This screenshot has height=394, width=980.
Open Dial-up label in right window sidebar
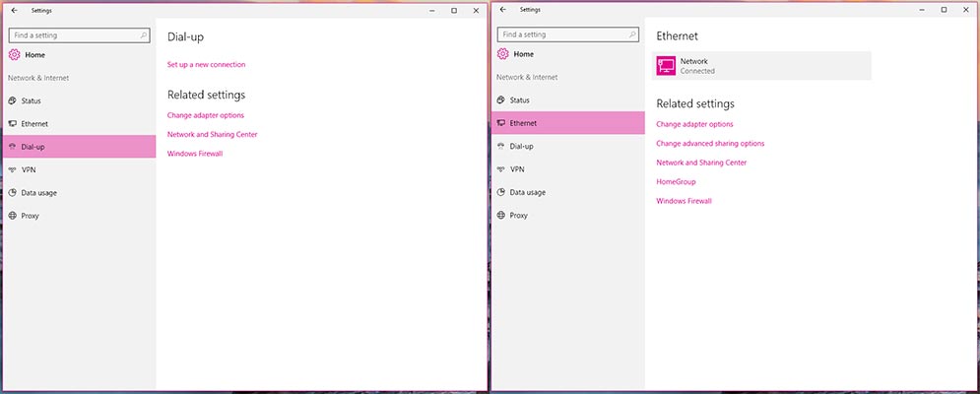coord(522,147)
